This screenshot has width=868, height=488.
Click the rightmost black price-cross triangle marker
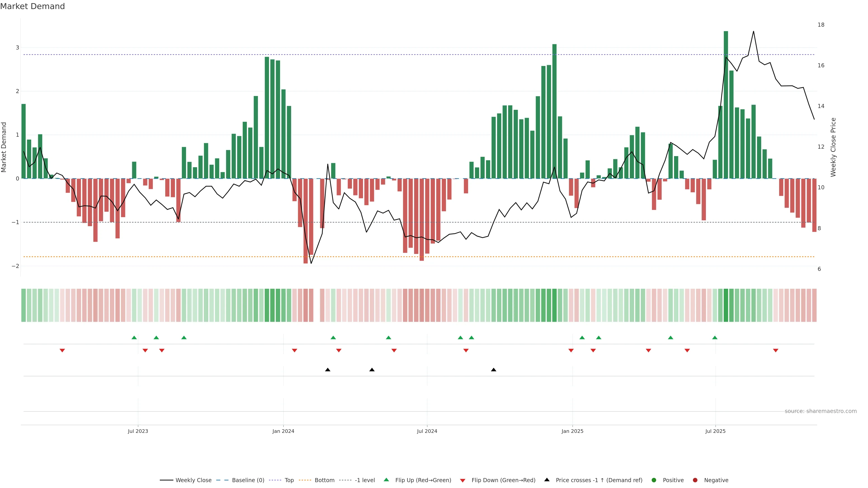click(x=494, y=370)
